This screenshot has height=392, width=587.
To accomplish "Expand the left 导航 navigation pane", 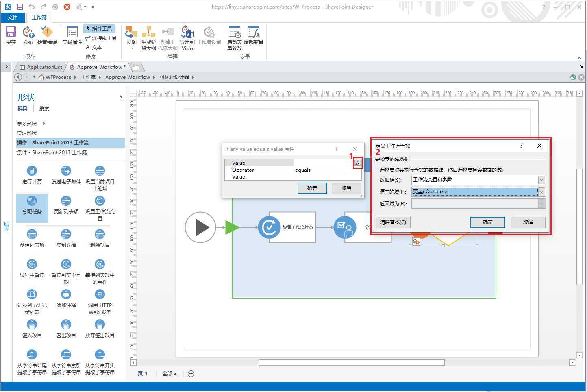I will pos(7,67).
